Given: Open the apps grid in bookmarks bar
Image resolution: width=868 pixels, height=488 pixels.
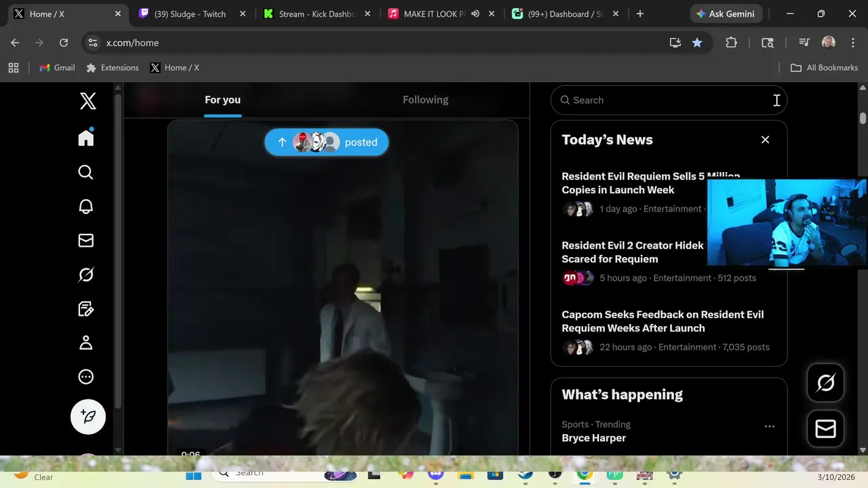Looking at the screenshot, I should (14, 68).
